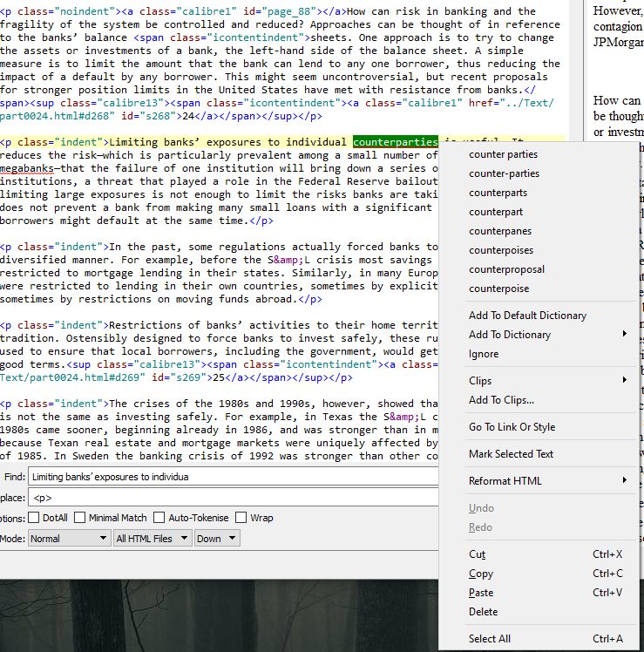Screen dimensions: 644x652
Task: Ignore the misspelled word
Action: pyautogui.click(x=484, y=354)
